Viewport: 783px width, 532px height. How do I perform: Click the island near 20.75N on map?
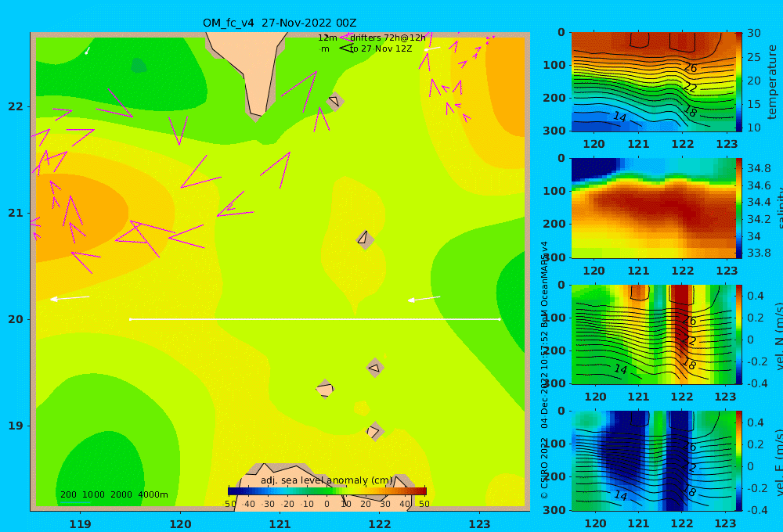tap(365, 239)
